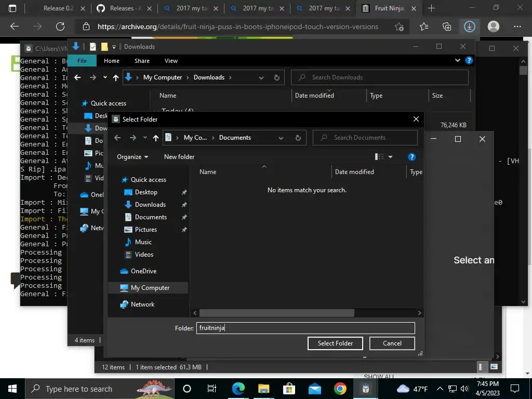532x399 pixels.
Task: Click the browser refresh button
Action: (60, 26)
